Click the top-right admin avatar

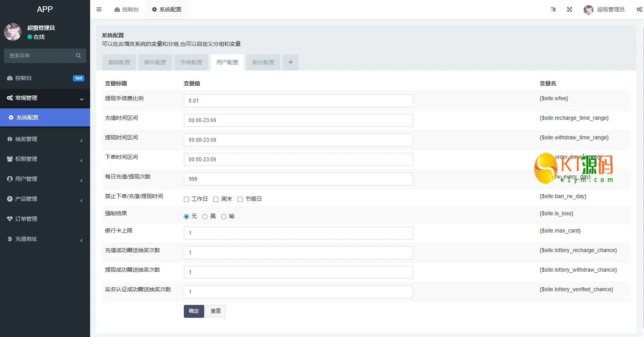588,10
